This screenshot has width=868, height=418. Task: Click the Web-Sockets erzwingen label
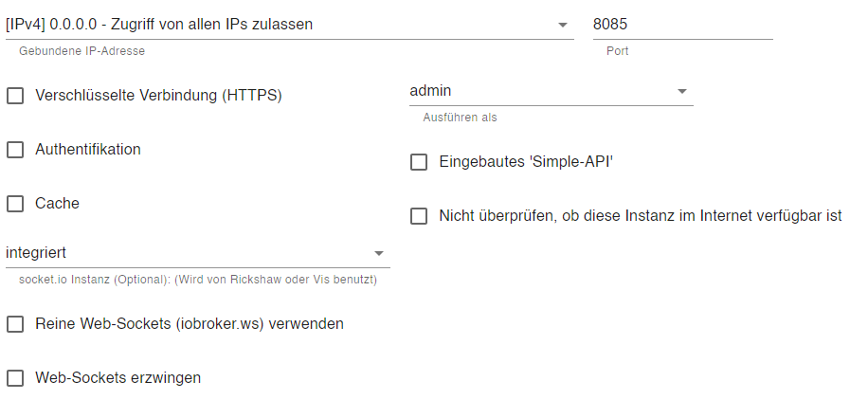(x=118, y=378)
